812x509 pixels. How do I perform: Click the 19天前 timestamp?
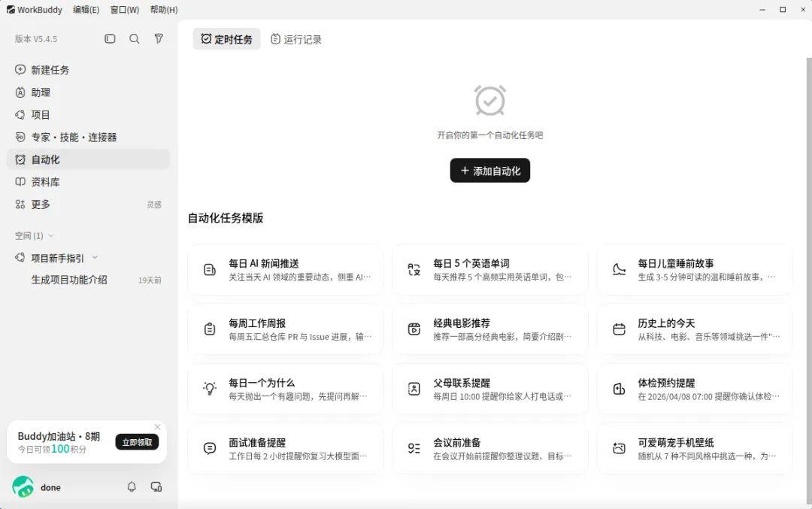tap(150, 280)
